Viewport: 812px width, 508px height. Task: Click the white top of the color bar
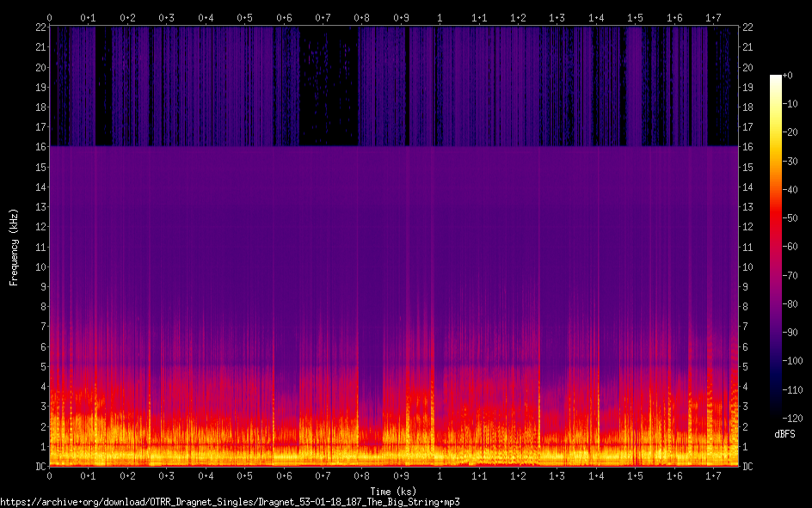(x=775, y=78)
